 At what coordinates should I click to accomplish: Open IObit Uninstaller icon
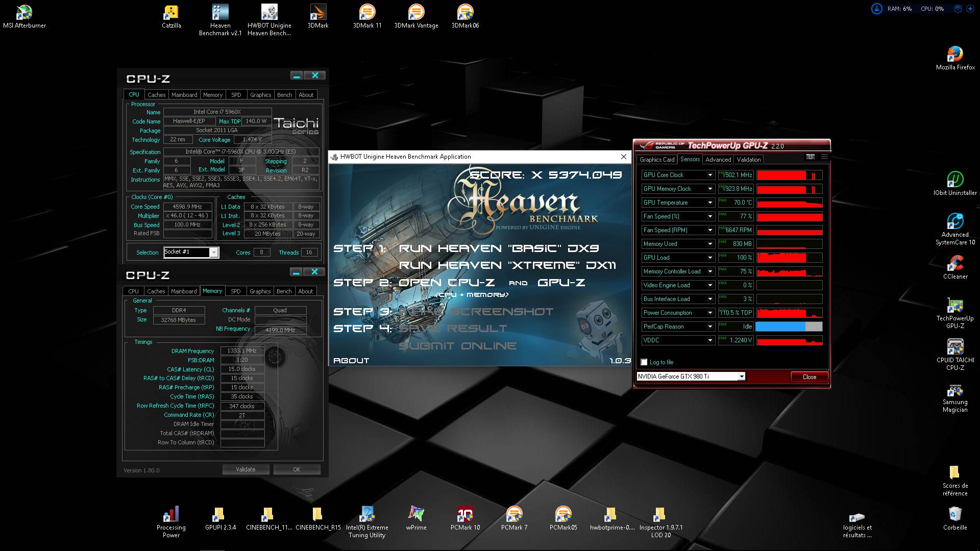pyautogui.click(x=955, y=184)
